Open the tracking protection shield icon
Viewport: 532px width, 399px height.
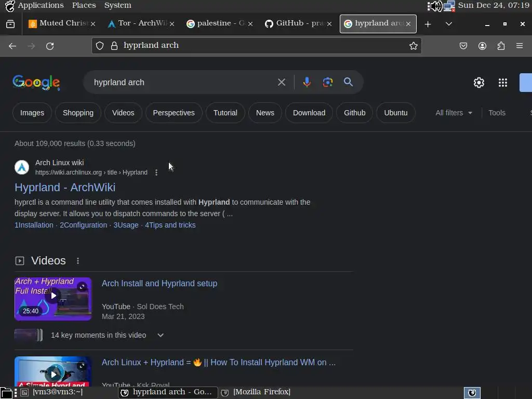click(100, 46)
